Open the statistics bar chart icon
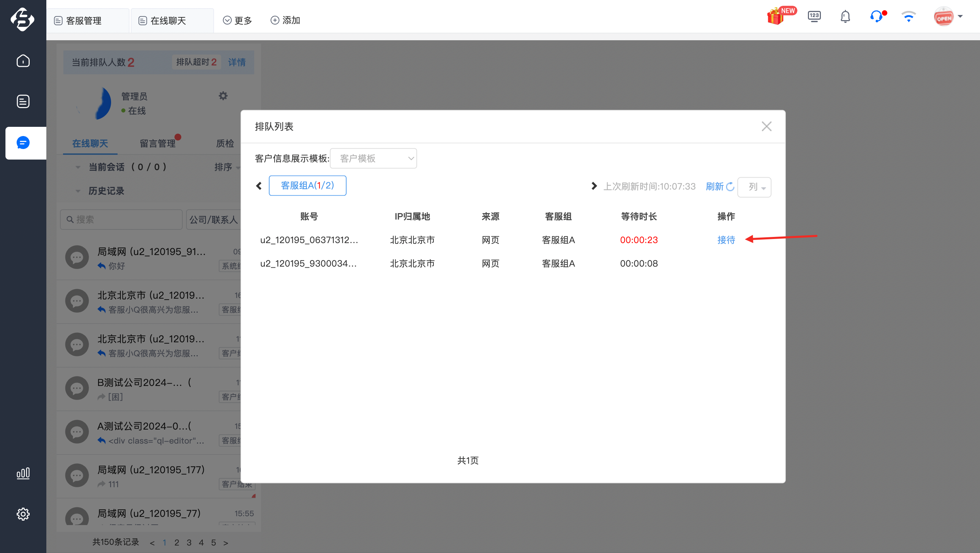 [x=23, y=474]
